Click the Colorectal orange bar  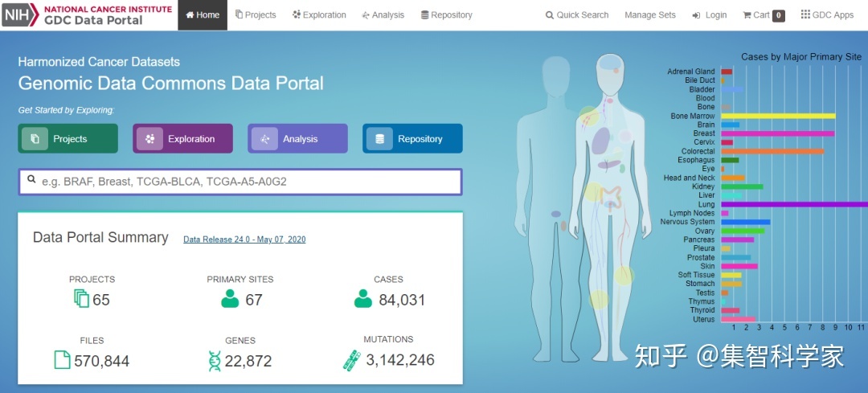pos(772,151)
